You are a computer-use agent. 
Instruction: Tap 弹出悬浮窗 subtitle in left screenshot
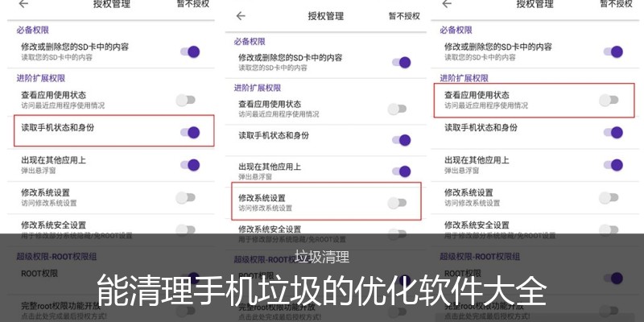coord(39,171)
